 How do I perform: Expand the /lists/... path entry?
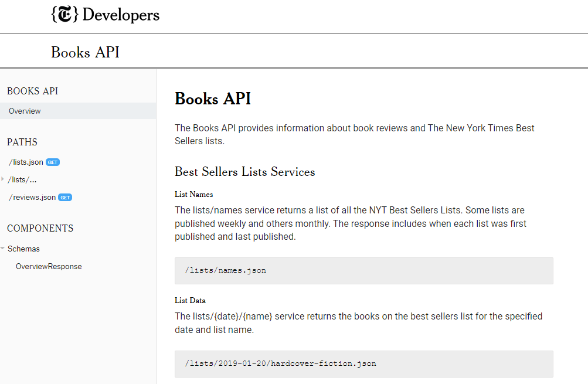click(x=22, y=179)
